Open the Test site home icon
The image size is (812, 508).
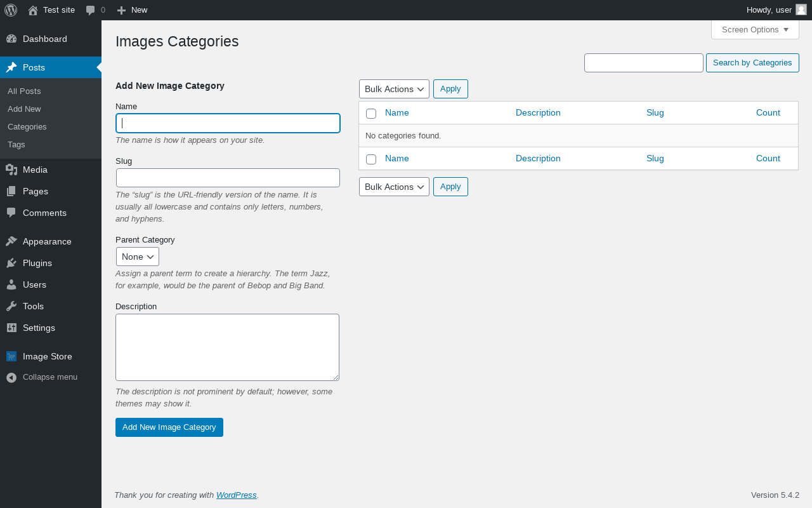coord(33,10)
